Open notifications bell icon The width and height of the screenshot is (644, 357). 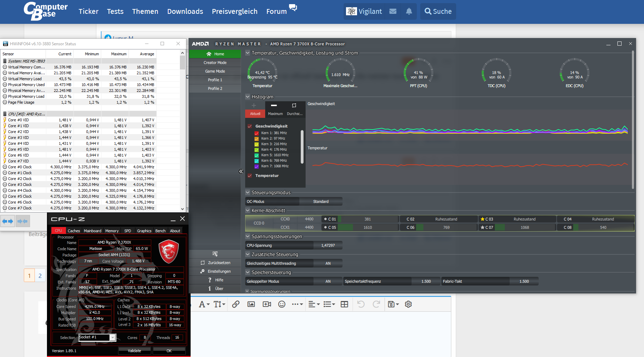tap(409, 11)
